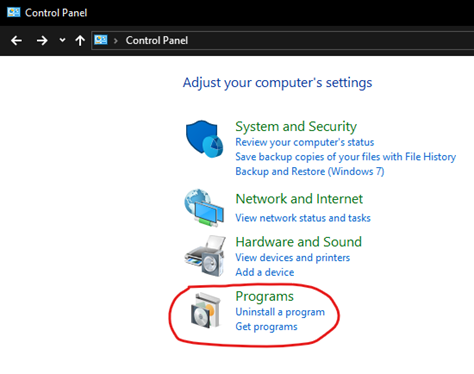Go forward with the right arrow
This screenshot has width=474, height=374.
42,41
